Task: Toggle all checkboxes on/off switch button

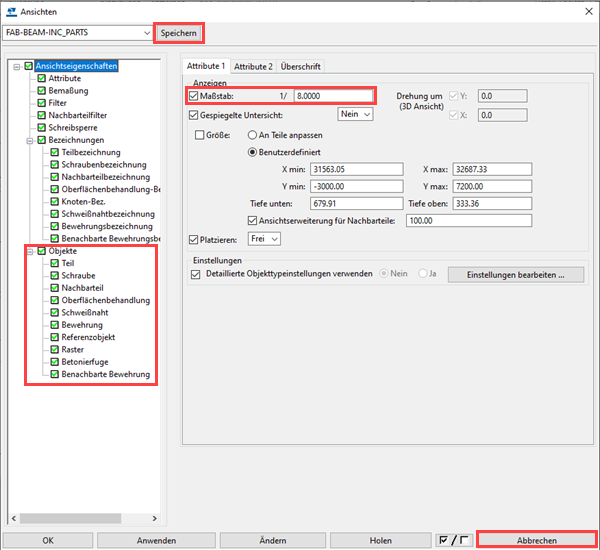Action: tap(453, 540)
